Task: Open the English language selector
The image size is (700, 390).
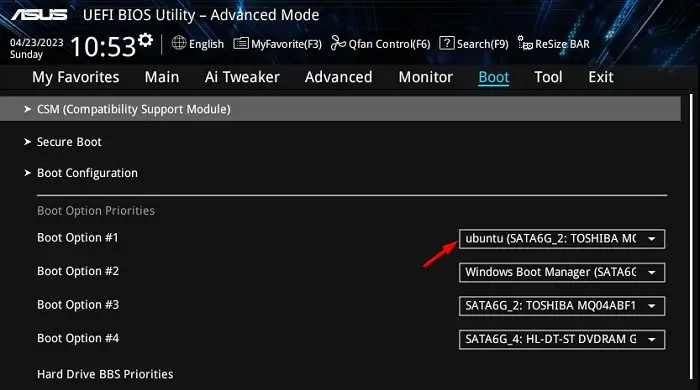Action: coord(198,44)
